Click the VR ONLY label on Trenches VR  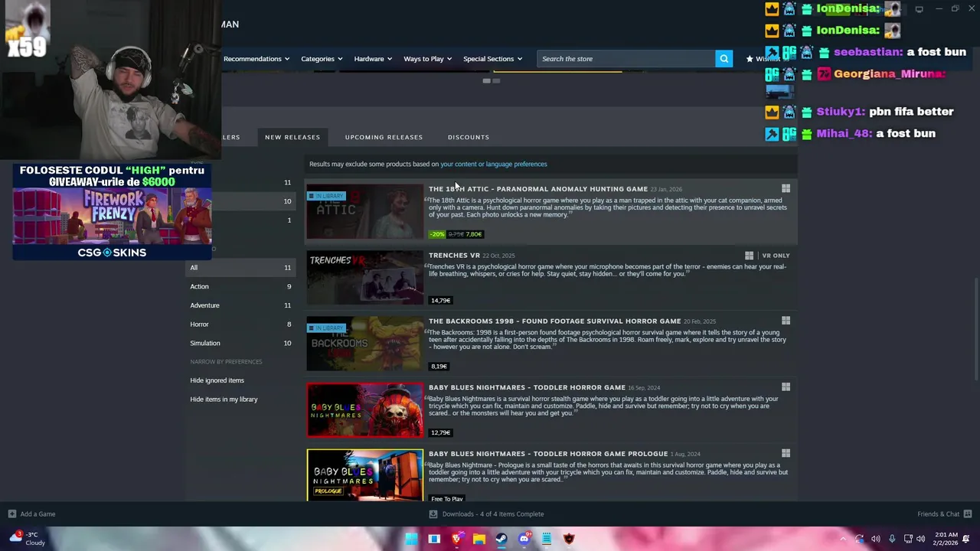776,256
